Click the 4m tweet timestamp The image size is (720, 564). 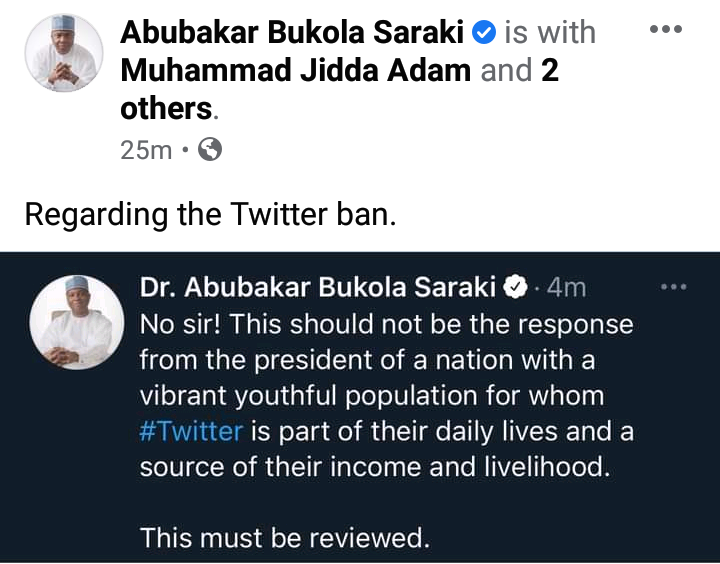(567, 288)
